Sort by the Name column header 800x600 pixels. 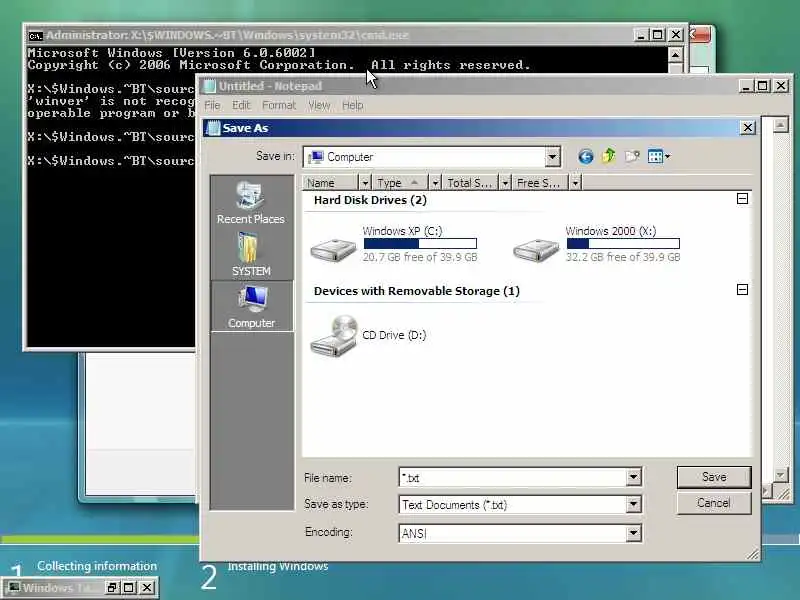[x=331, y=183]
